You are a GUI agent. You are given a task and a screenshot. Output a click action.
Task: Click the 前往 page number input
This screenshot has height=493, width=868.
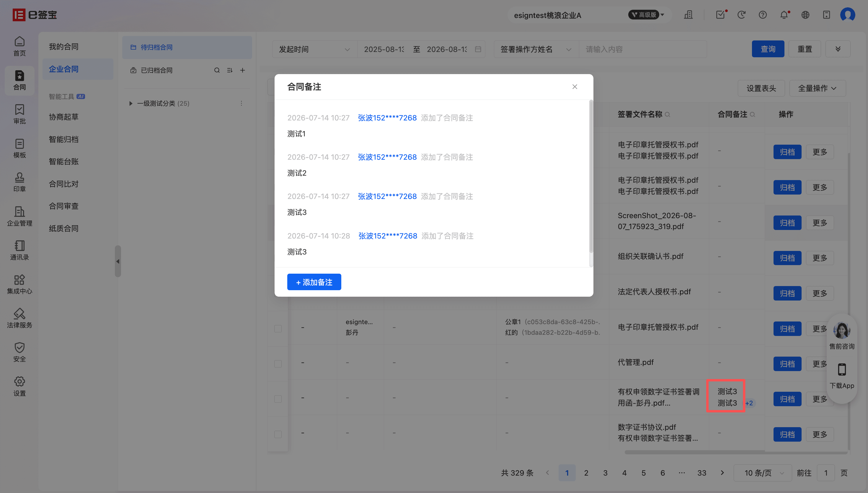pyautogui.click(x=826, y=473)
